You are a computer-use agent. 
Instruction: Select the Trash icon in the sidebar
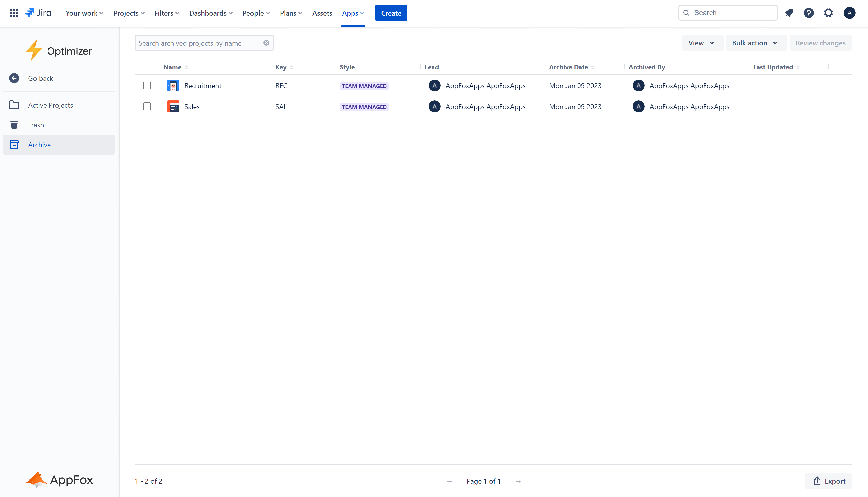coord(14,124)
